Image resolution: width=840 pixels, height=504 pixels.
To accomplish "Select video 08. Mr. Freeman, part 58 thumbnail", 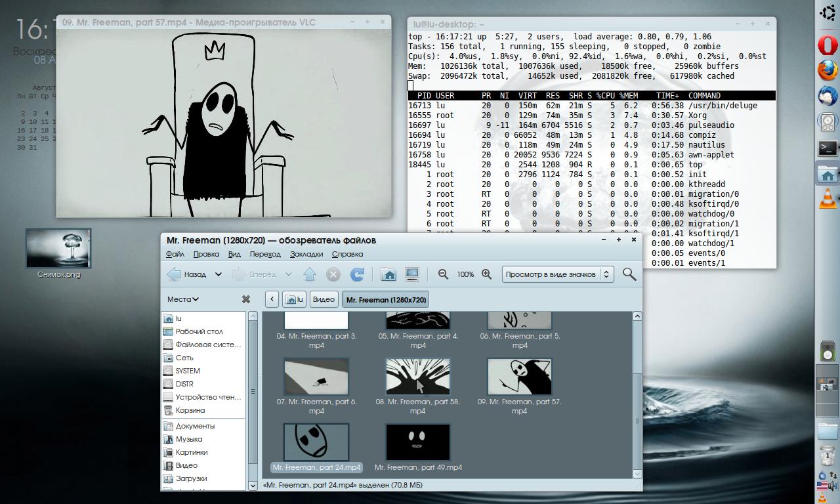I will [x=418, y=377].
